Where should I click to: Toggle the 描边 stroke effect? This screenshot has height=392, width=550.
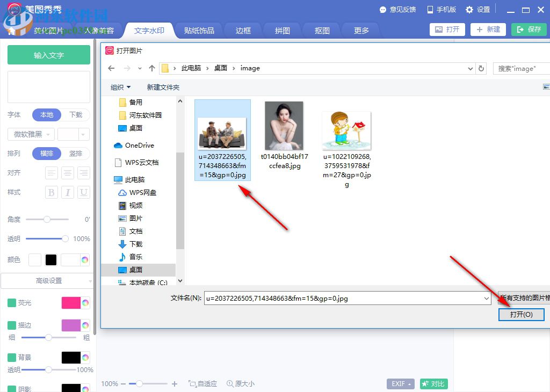tap(13, 325)
